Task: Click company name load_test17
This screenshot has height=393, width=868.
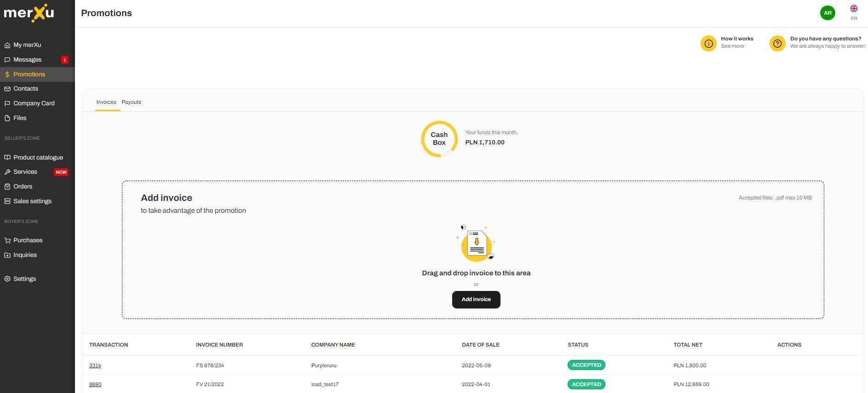Action: 325,384
